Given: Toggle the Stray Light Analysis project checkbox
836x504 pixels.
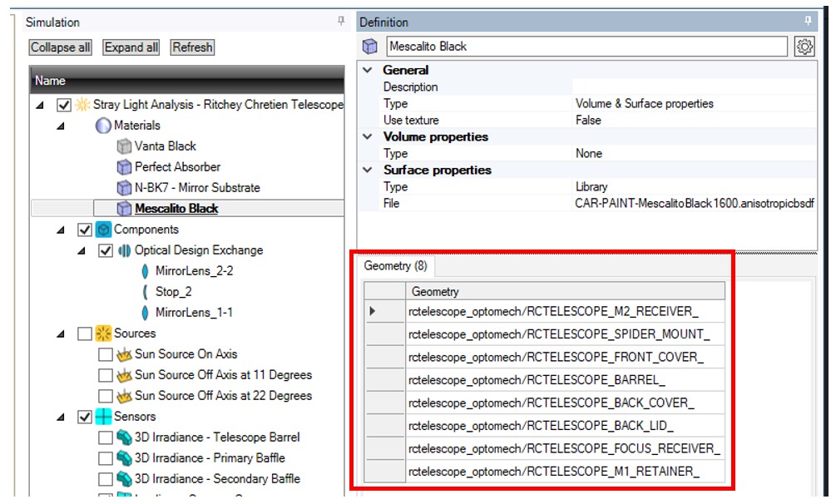Looking at the screenshot, I should click(x=63, y=105).
